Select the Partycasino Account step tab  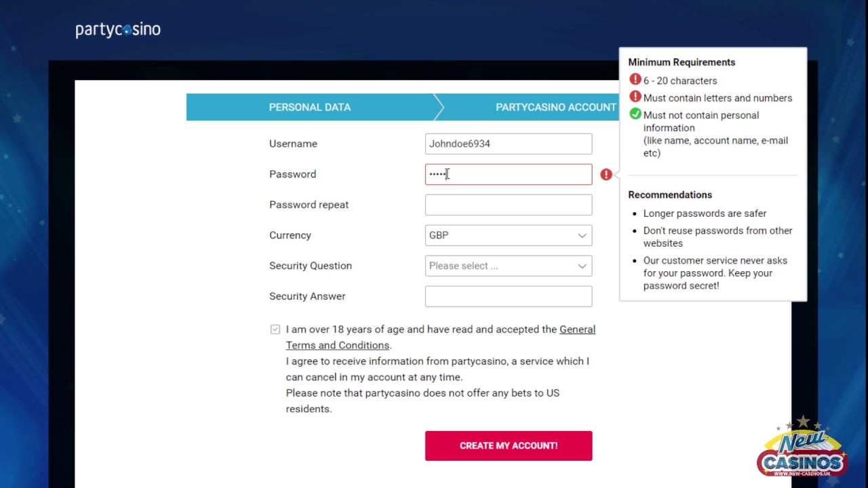555,107
